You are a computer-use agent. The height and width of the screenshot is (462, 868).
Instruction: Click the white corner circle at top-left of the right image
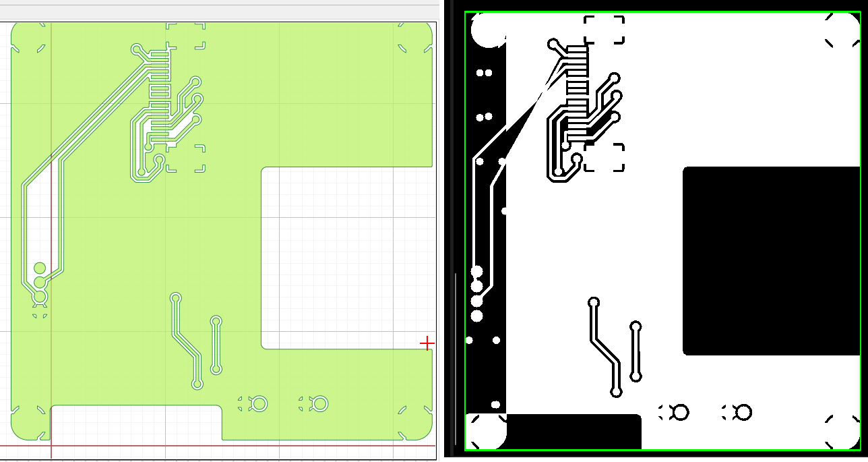(x=489, y=30)
